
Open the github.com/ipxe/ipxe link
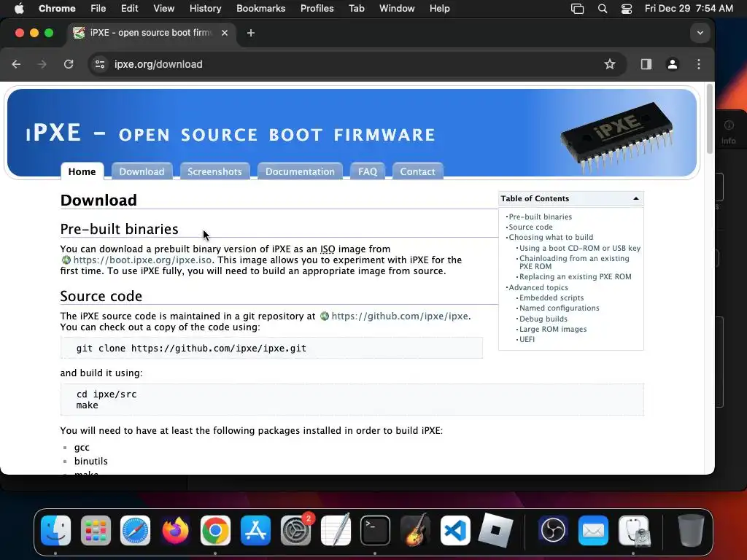tap(400, 316)
